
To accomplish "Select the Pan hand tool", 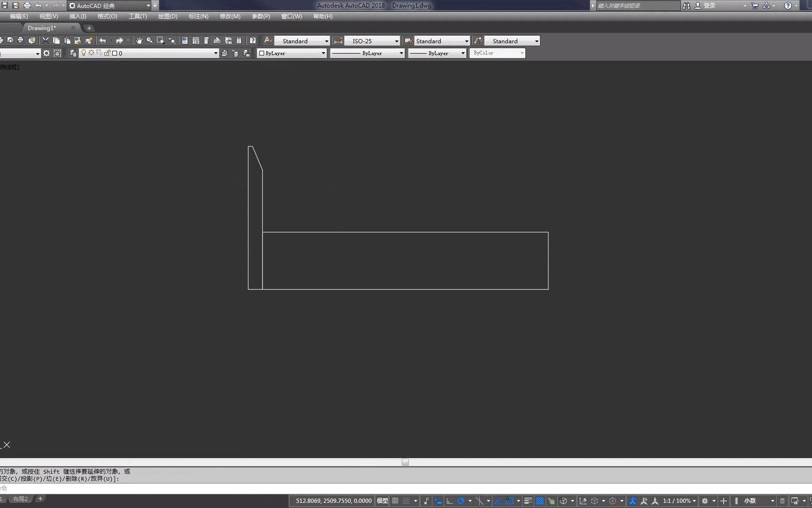I will click(139, 41).
